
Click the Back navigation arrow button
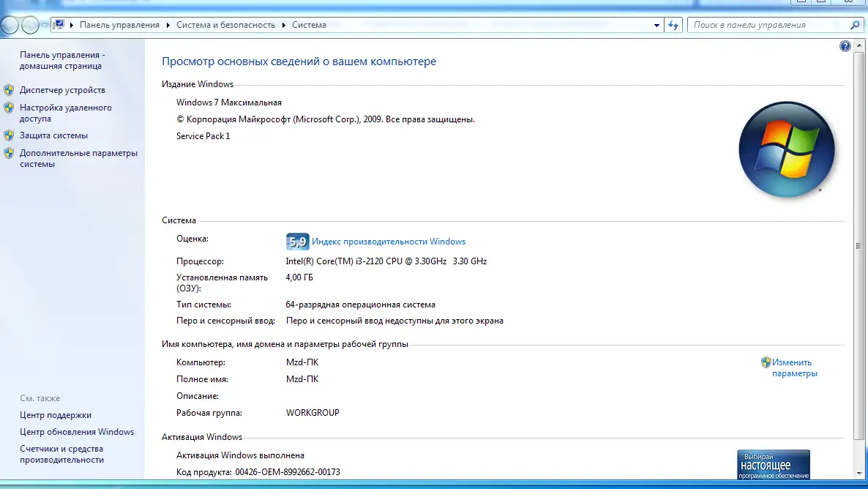(x=10, y=25)
